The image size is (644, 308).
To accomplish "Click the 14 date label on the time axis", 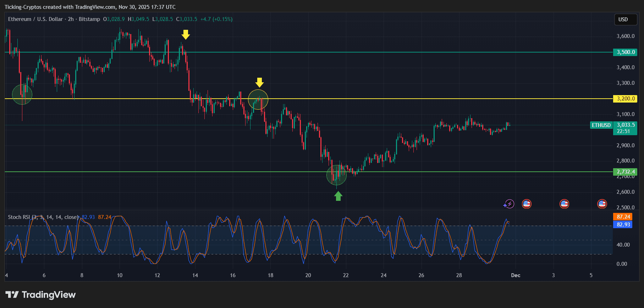I will [195, 275].
